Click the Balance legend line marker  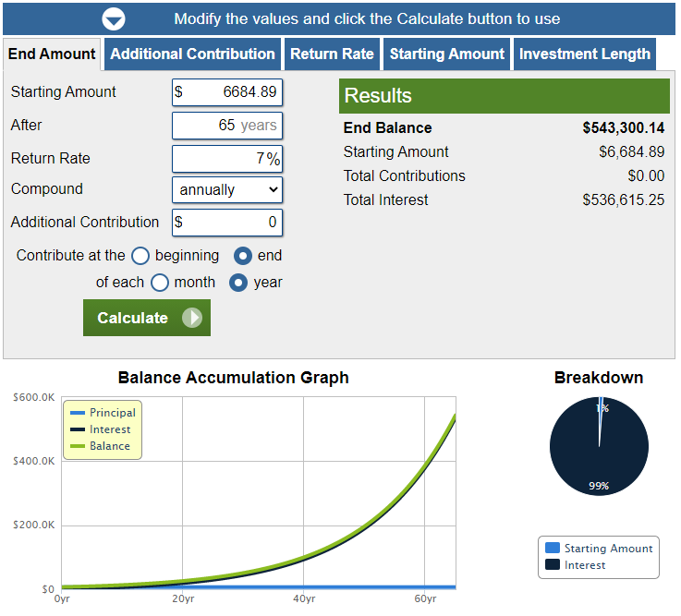(x=78, y=446)
